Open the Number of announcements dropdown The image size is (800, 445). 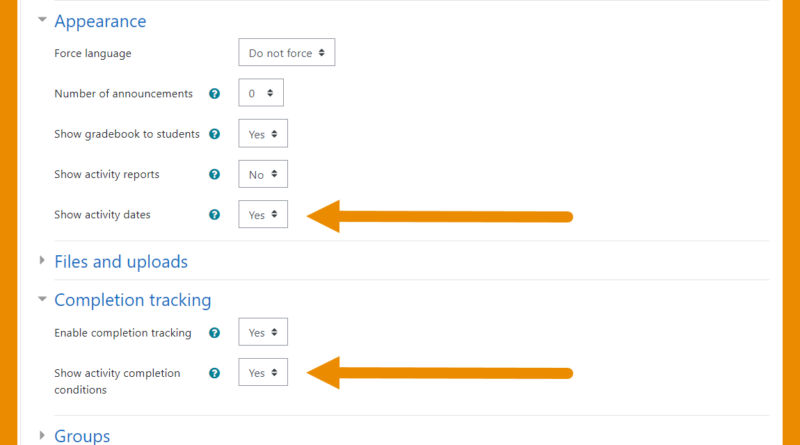261,92
